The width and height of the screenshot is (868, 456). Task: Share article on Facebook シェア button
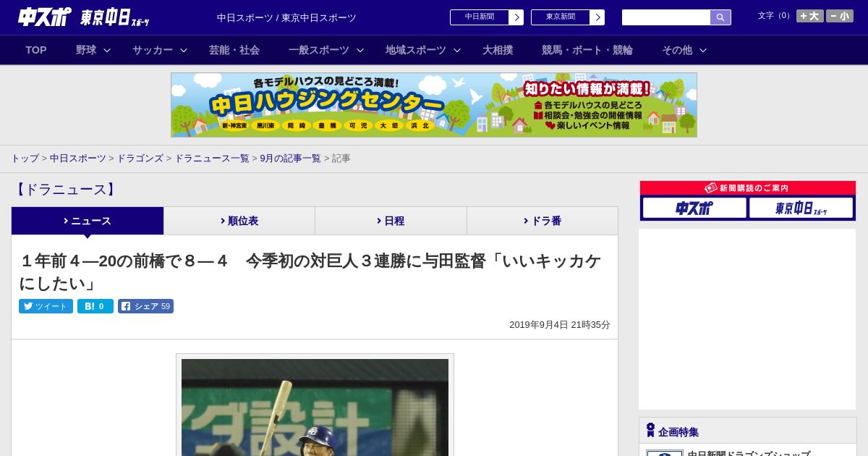click(145, 306)
